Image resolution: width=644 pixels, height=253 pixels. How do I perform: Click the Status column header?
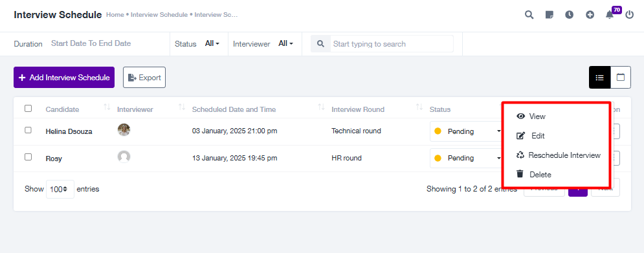tap(440, 109)
